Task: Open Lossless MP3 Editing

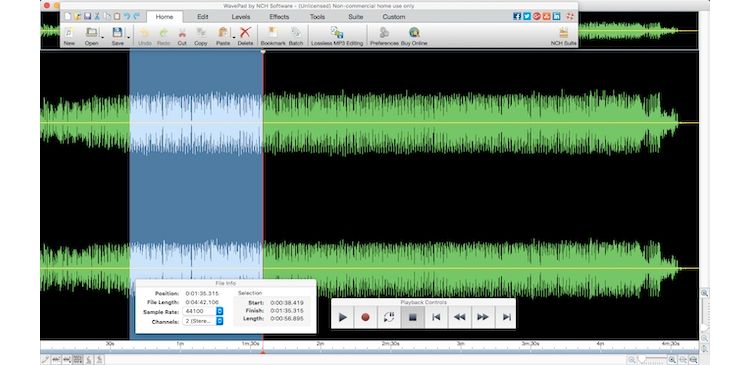Action: [x=337, y=36]
